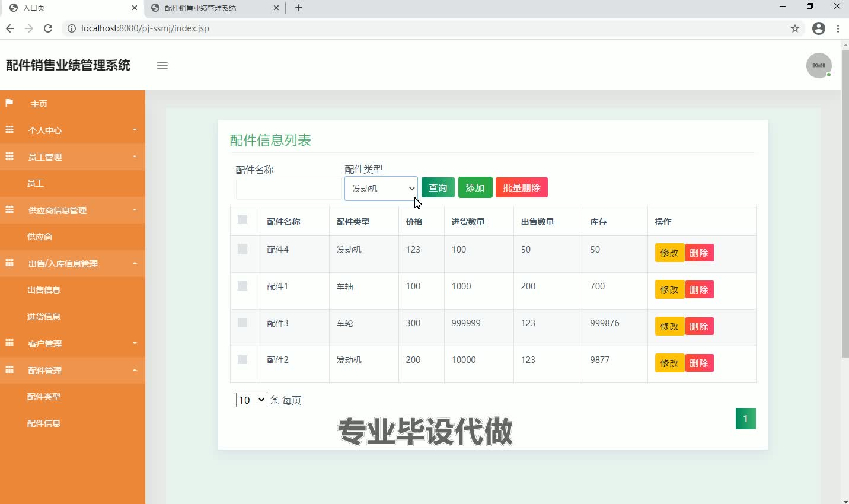Viewport: 849px width, 504px height.
Task: Click the flag icon beside 主页
Action: [9, 103]
